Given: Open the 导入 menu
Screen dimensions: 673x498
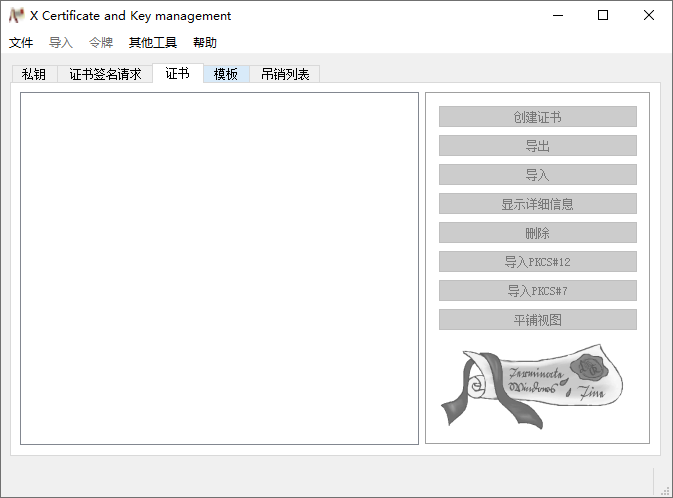Looking at the screenshot, I should (61, 43).
